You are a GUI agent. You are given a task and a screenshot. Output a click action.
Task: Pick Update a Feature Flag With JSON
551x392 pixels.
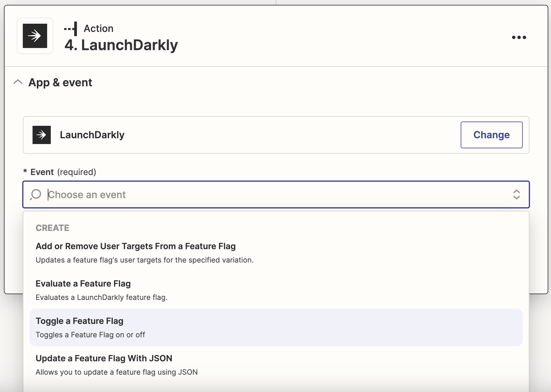tap(104, 359)
